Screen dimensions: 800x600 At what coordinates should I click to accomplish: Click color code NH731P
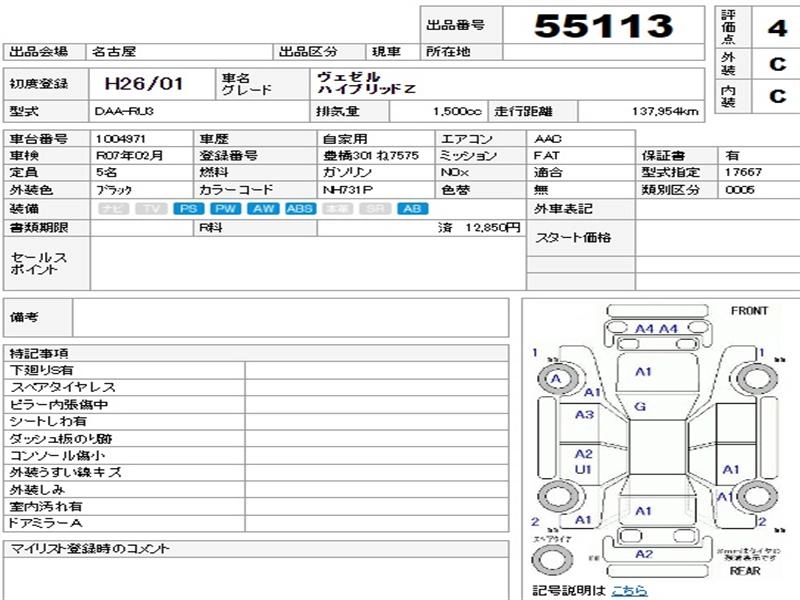pos(348,190)
